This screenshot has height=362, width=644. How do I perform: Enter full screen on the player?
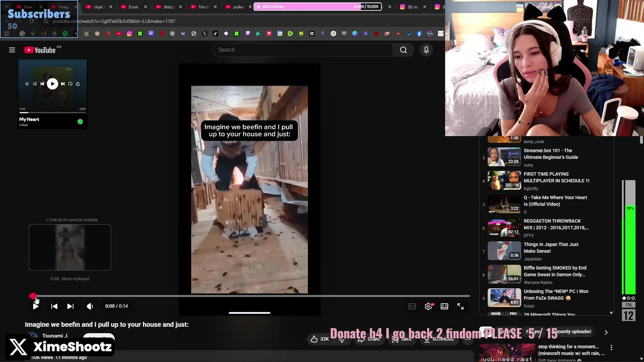tap(460, 306)
